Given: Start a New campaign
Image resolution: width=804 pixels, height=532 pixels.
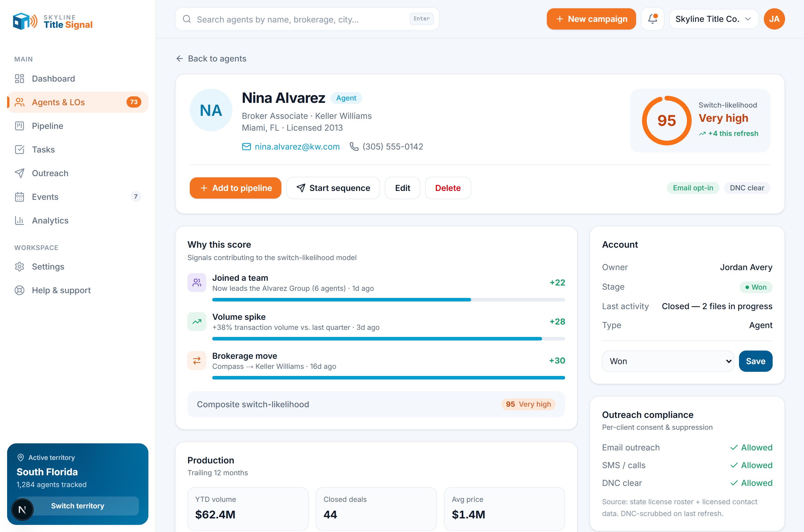Looking at the screenshot, I should tap(591, 19).
